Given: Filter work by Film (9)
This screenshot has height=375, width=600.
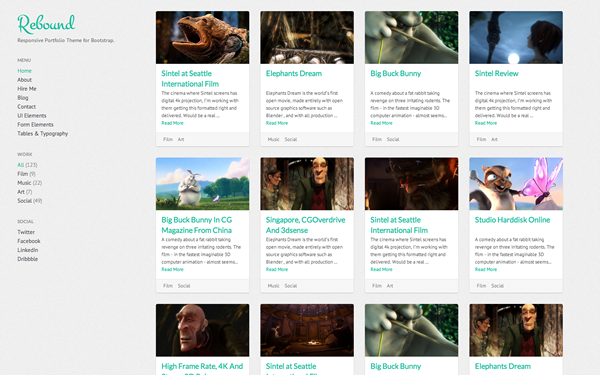Looking at the screenshot, I should pos(26,174).
